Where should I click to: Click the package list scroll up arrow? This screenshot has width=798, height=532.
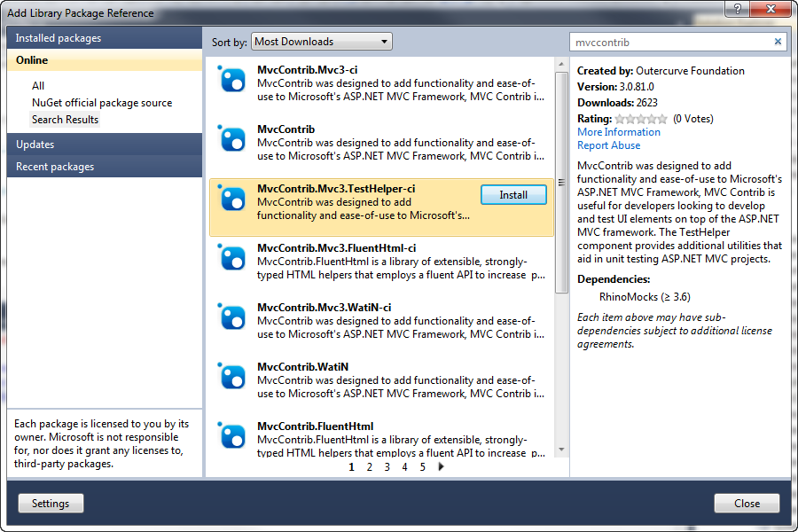[561, 64]
